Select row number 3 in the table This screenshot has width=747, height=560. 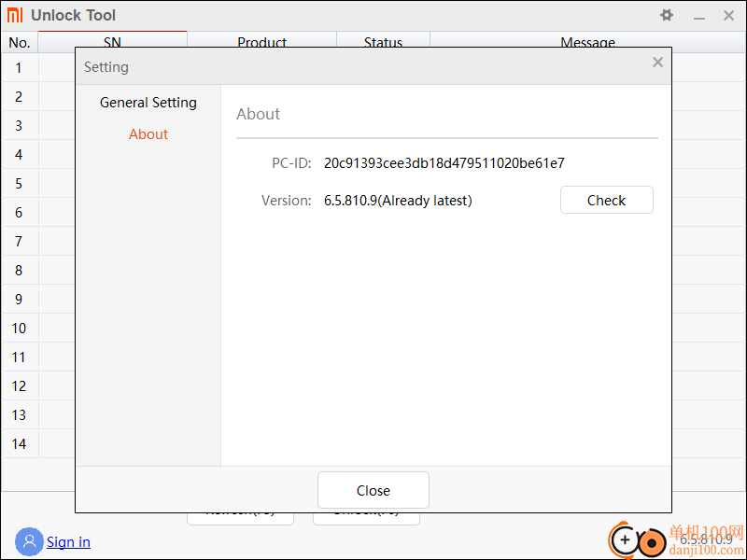click(19, 126)
